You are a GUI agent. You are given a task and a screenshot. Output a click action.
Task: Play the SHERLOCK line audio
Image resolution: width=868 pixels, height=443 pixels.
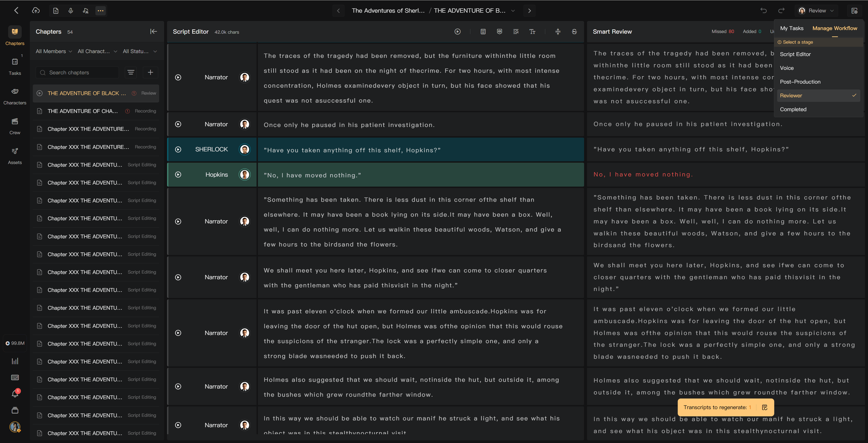tap(178, 150)
